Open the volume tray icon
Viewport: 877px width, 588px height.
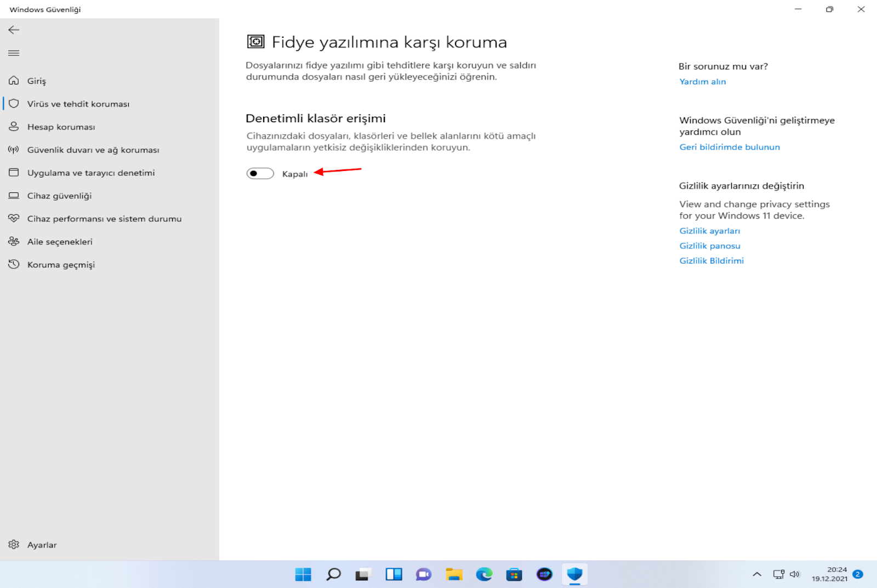[795, 574]
